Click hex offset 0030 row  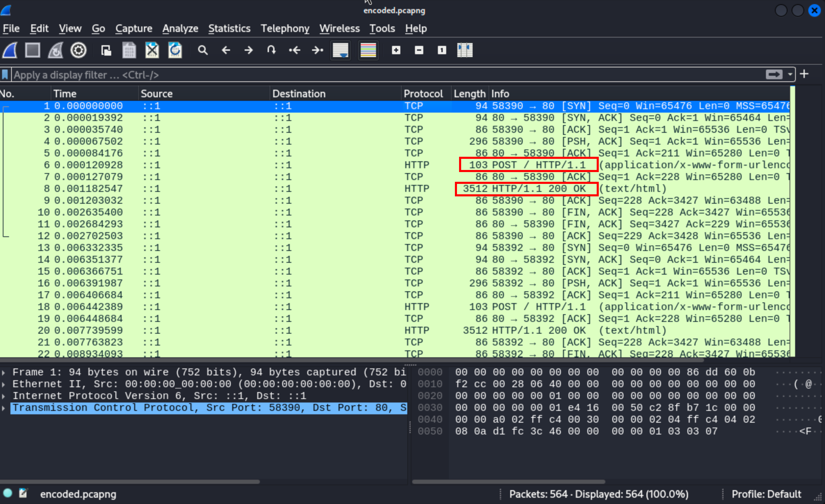point(430,408)
